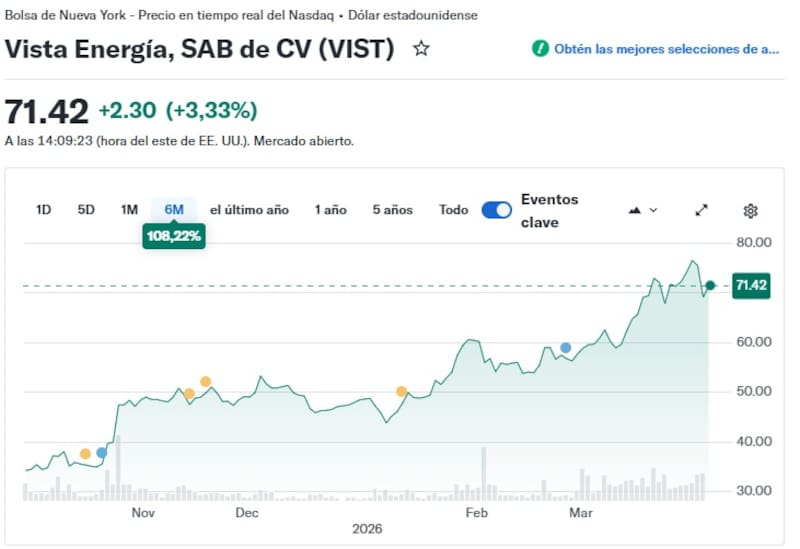The image size is (800, 549).
Task: Click the green checkmark badge icon
Action: tap(540, 48)
